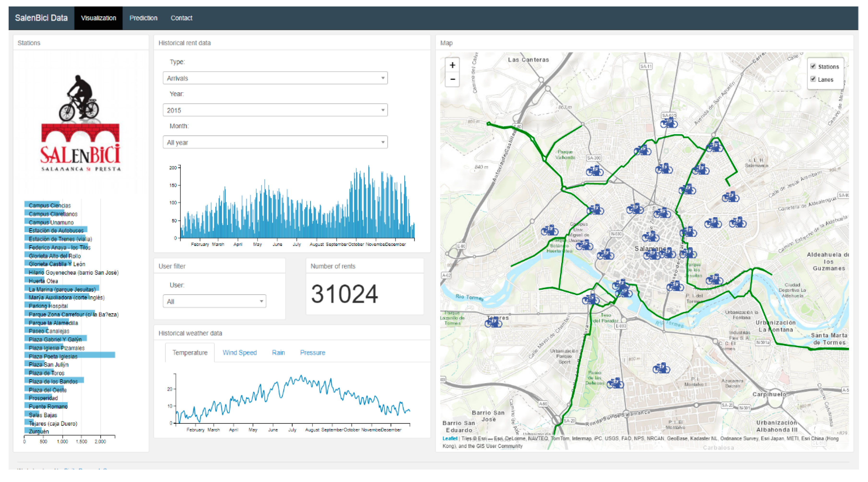Open the Year dropdown showing 2015
Viewport: 868px width, 482px height.
(x=275, y=110)
